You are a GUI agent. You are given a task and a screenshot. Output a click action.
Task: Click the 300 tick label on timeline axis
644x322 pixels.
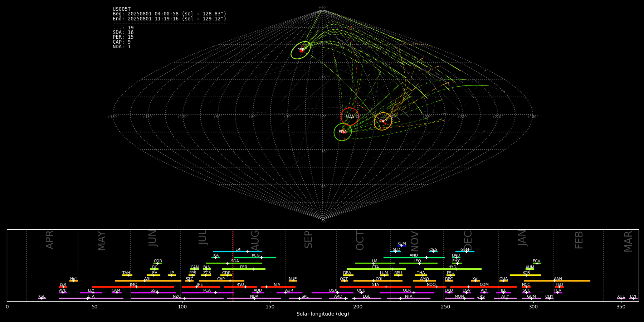pyautogui.click(x=533, y=307)
